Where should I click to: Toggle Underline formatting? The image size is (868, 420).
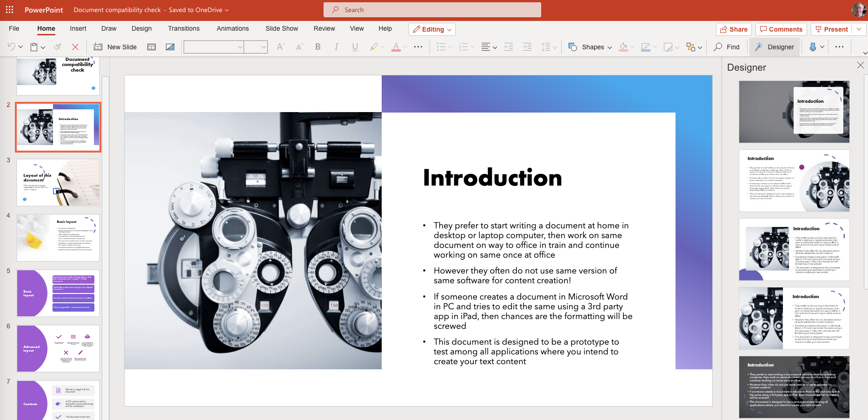355,47
